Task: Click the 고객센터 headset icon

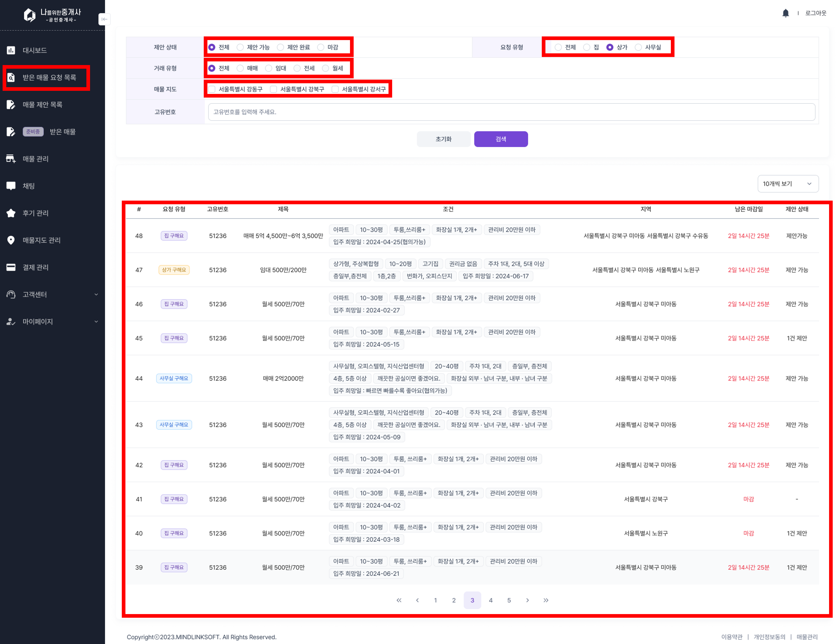Action: pyautogui.click(x=11, y=294)
